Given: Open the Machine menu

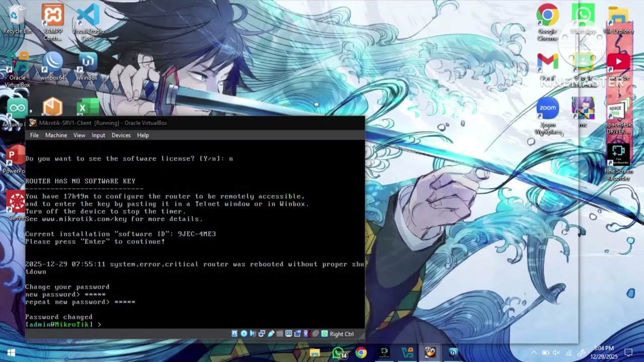Looking at the screenshot, I should (56, 135).
